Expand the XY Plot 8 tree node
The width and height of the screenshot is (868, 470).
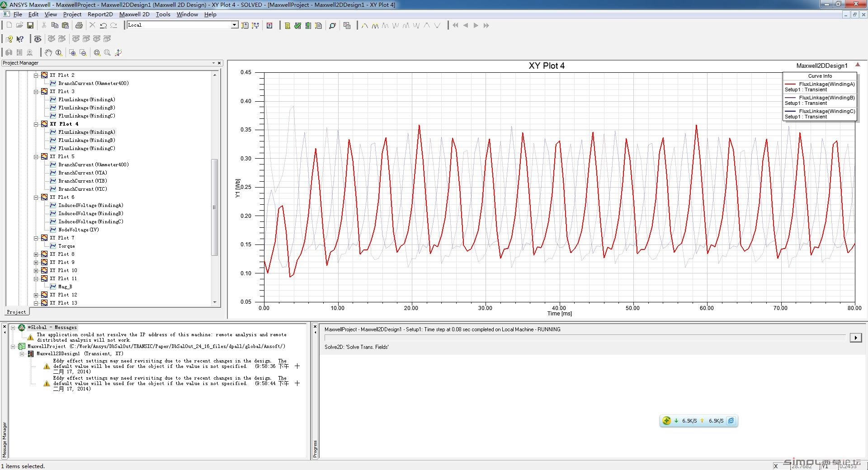(36, 254)
